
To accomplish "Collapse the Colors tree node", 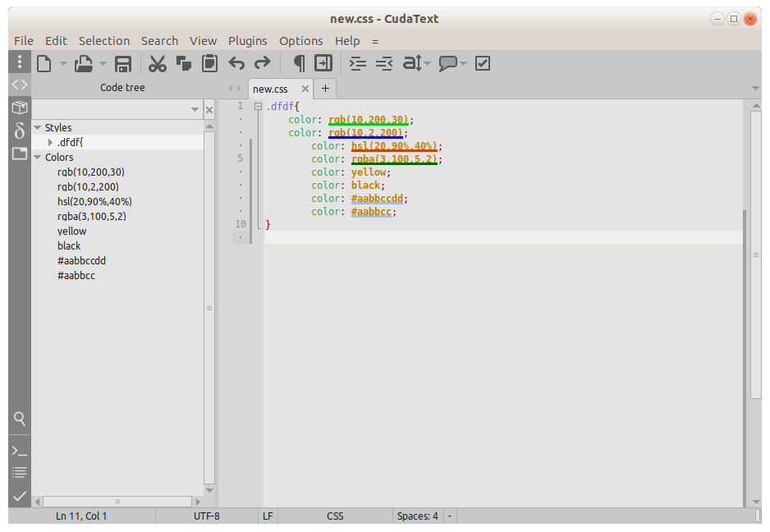I will click(x=37, y=157).
